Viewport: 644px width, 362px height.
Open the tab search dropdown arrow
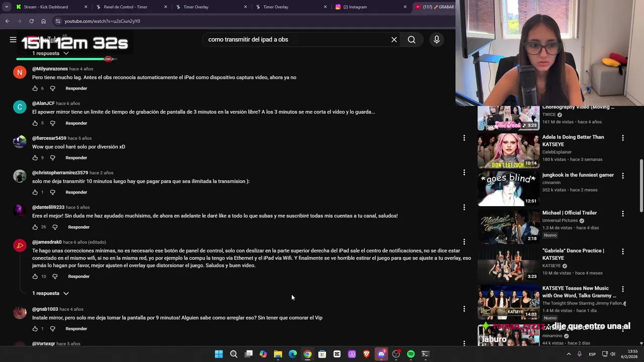click(6, 7)
